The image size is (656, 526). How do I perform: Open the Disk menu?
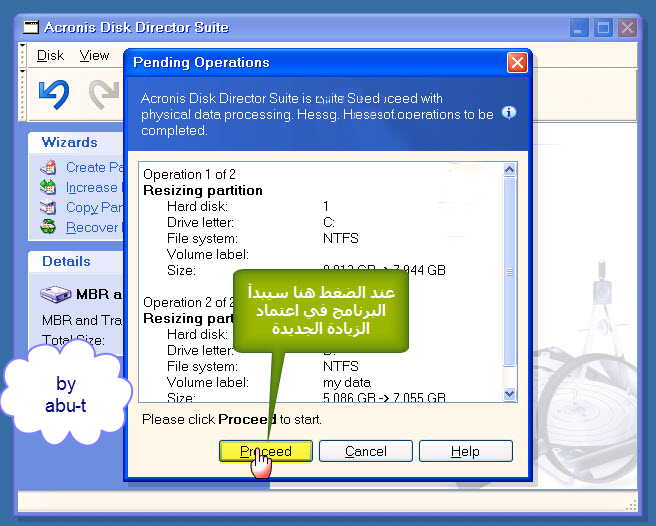tap(50, 55)
